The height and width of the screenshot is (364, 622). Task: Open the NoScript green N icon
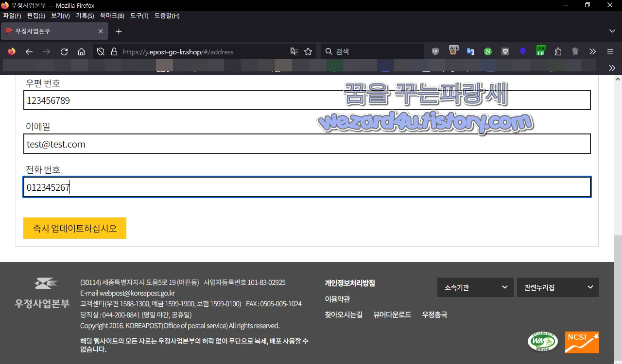(487, 51)
